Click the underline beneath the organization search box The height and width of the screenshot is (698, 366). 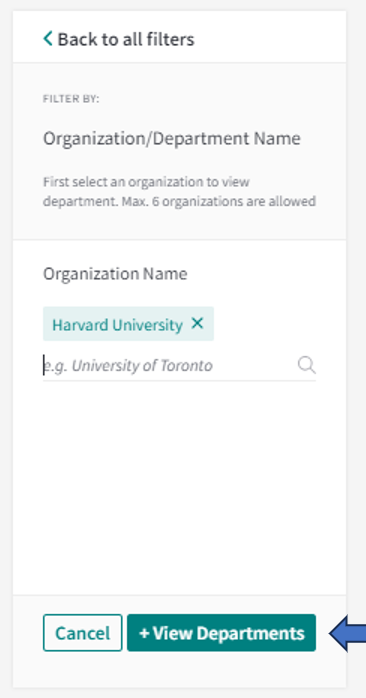click(179, 380)
